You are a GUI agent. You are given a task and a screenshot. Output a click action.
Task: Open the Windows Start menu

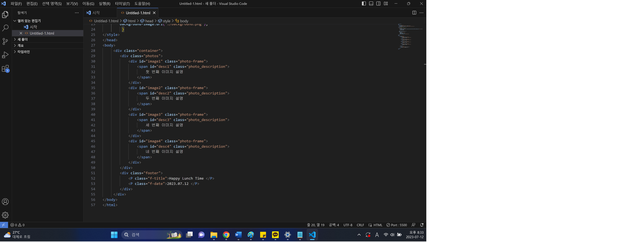coord(114,235)
